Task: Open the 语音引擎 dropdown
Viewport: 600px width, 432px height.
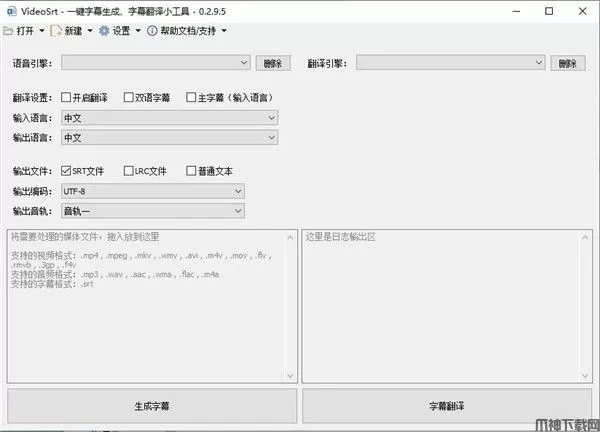Action: click(x=156, y=63)
